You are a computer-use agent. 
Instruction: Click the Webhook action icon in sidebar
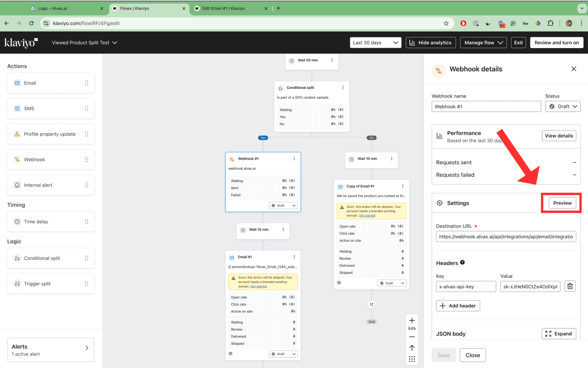(17, 160)
